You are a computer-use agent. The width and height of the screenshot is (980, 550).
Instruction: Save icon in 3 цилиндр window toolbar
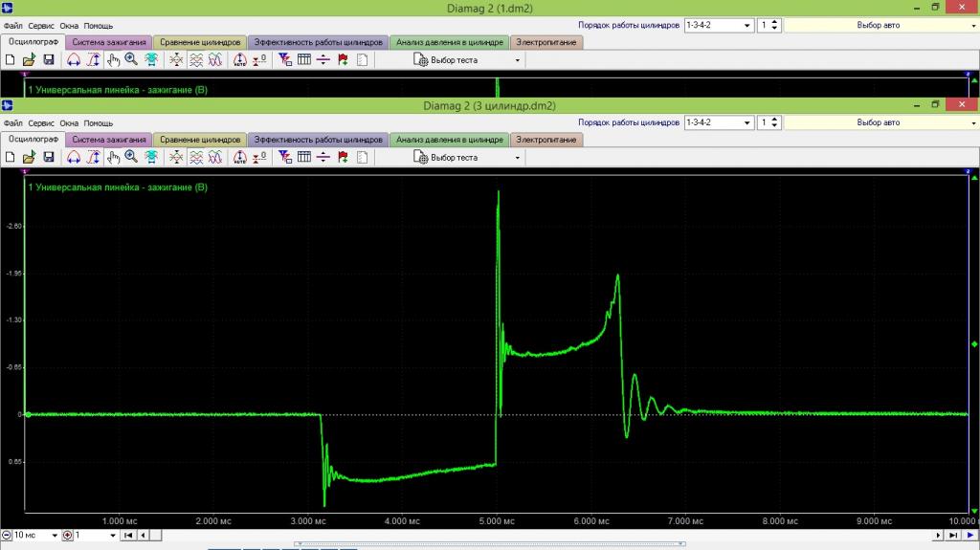[49, 157]
